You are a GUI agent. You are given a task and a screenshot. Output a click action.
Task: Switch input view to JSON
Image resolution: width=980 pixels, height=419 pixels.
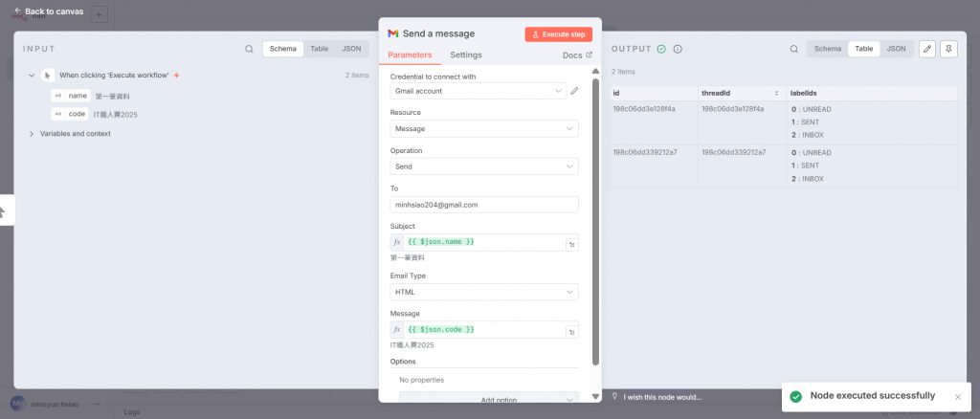351,49
